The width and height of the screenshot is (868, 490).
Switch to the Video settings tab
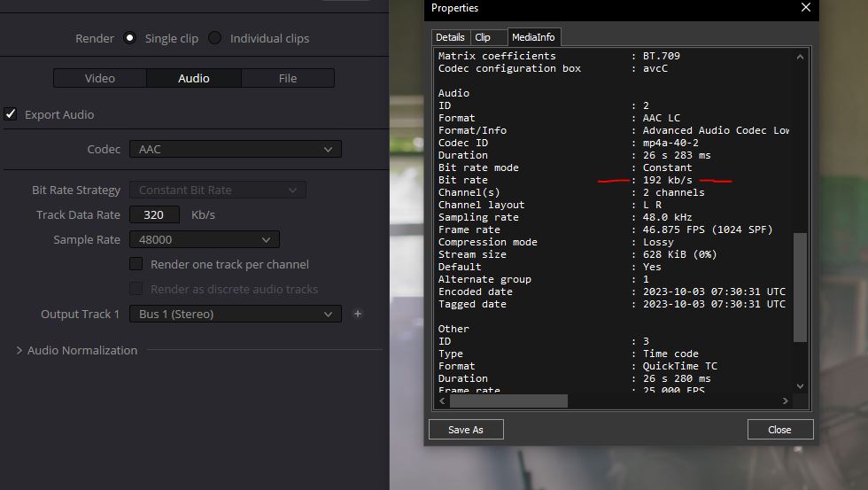(100, 78)
